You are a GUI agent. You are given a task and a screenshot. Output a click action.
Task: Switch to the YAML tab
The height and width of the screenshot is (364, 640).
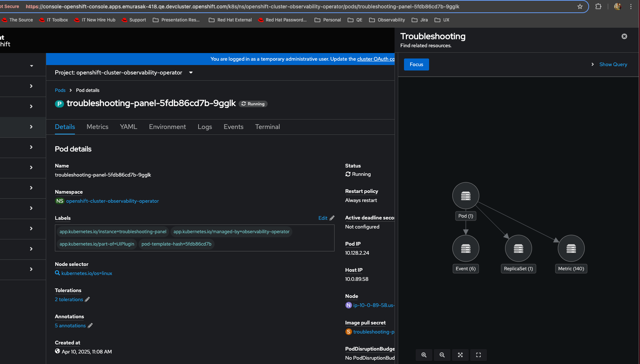[x=128, y=127]
